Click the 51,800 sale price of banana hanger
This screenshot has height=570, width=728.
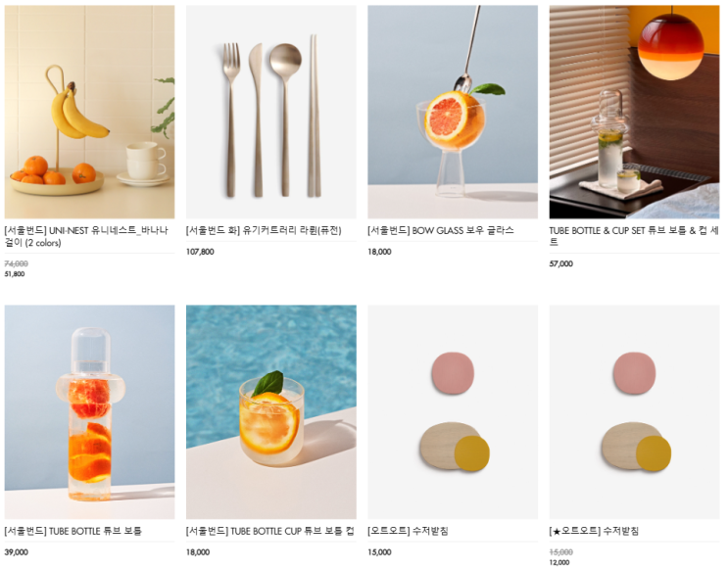coord(15,274)
